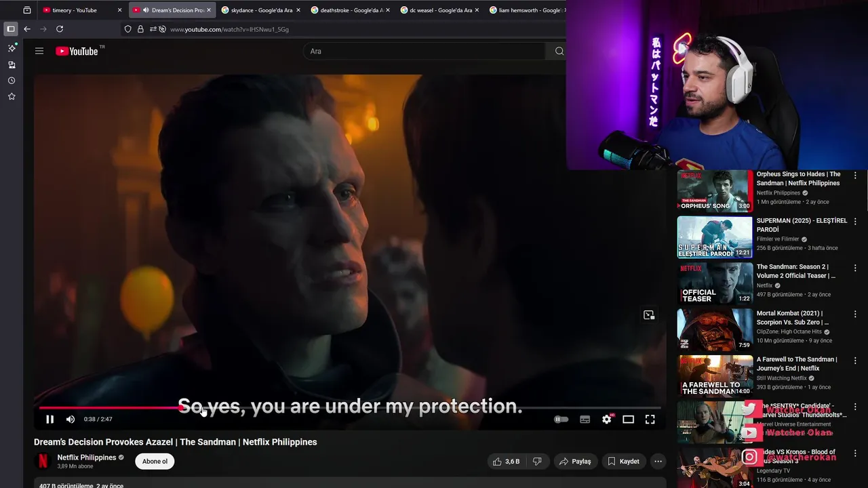Click the video title Dream's Decision Provokes Azazel
Image resolution: width=868 pixels, height=488 pixels.
pyautogui.click(x=176, y=442)
